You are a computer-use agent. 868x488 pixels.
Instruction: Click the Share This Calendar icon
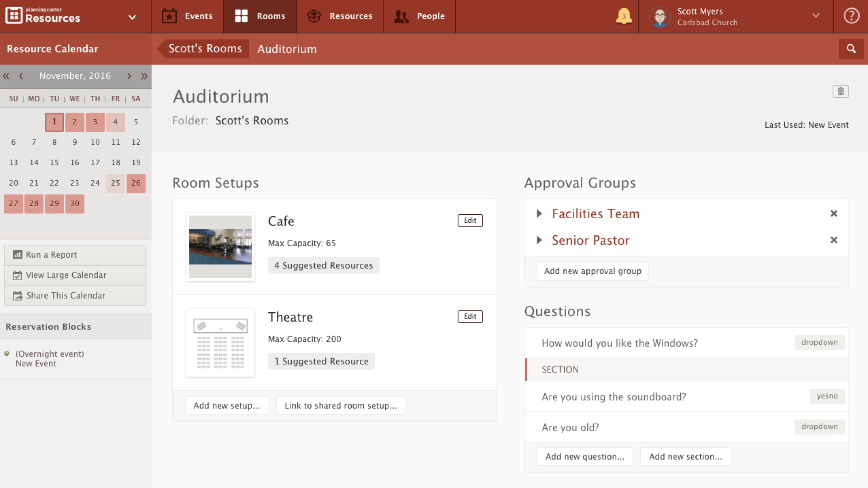17,296
